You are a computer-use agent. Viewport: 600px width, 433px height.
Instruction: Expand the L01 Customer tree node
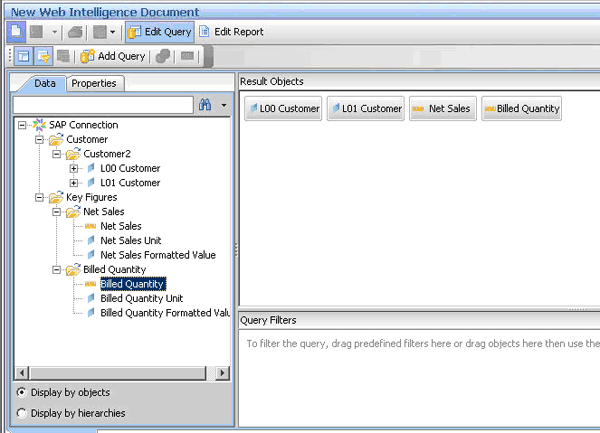click(x=74, y=183)
